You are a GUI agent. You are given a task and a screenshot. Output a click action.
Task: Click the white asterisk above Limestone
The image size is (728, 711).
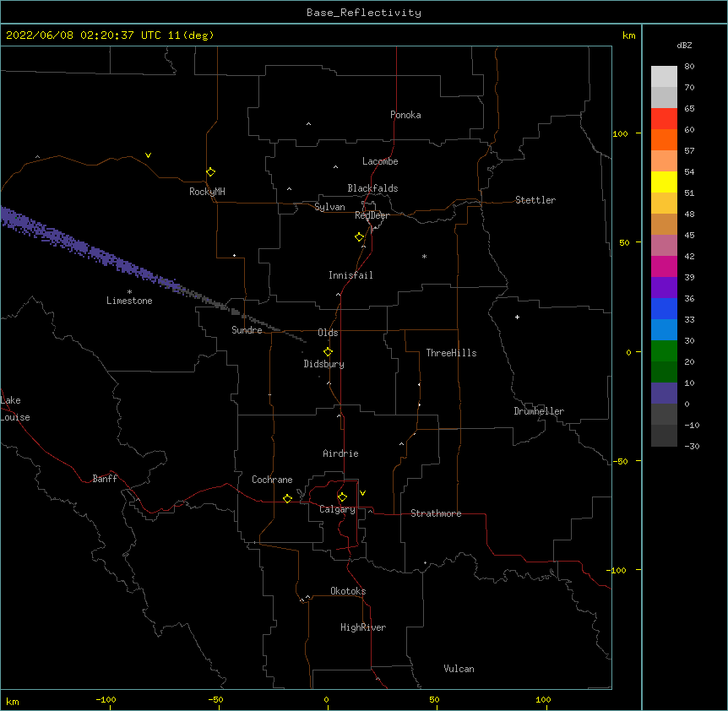pos(129,291)
